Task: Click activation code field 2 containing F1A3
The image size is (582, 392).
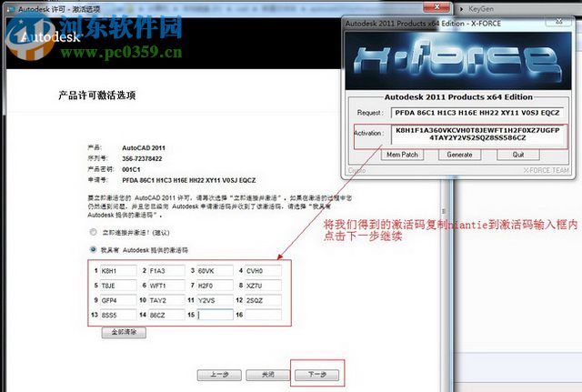Action: point(166,271)
